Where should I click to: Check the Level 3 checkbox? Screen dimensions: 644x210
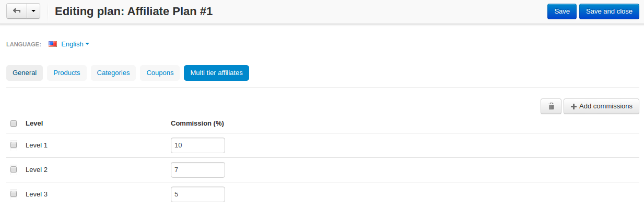pos(14,194)
